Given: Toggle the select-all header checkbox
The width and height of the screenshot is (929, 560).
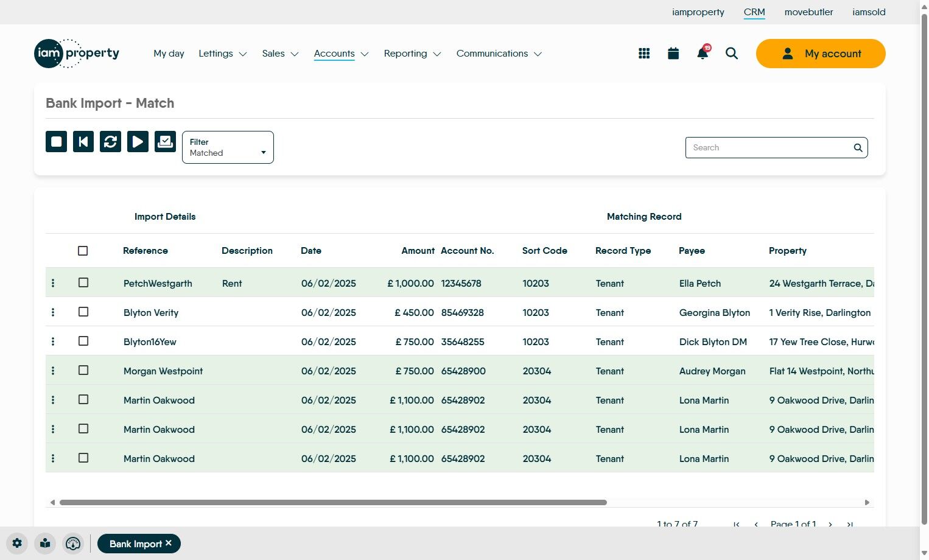Looking at the screenshot, I should pyautogui.click(x=83, y=251).
